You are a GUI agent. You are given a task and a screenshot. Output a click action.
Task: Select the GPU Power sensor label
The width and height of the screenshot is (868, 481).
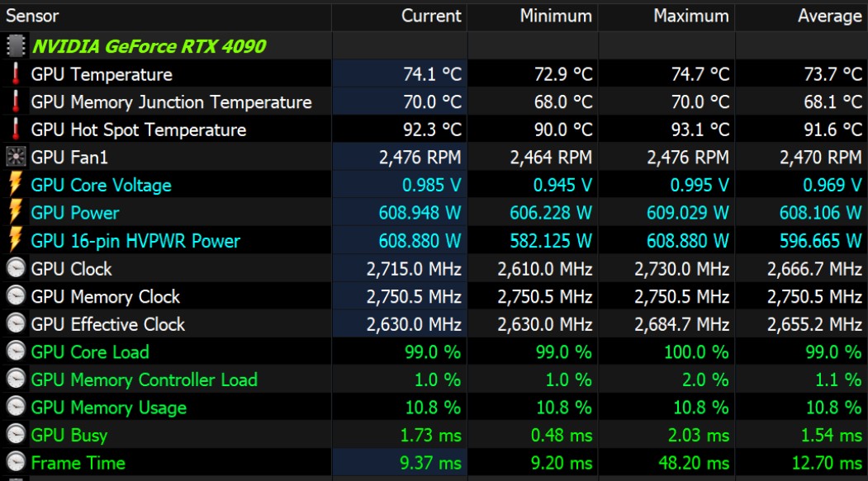75,213
